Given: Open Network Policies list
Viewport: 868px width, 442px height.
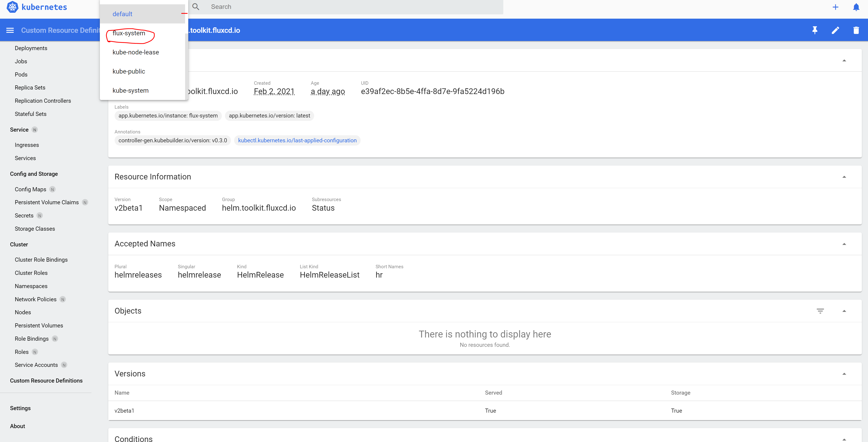Looking at the screenshot, I should (x=36, y=299).
